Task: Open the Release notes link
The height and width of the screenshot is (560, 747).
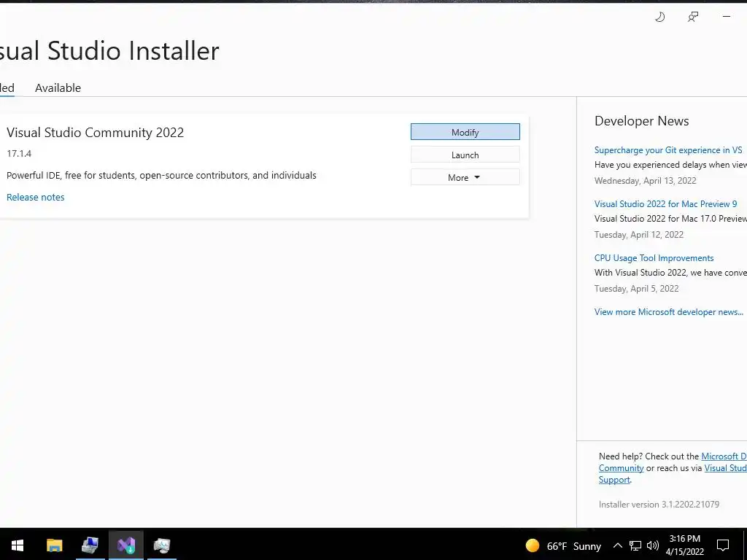Action: pos(35,197)
